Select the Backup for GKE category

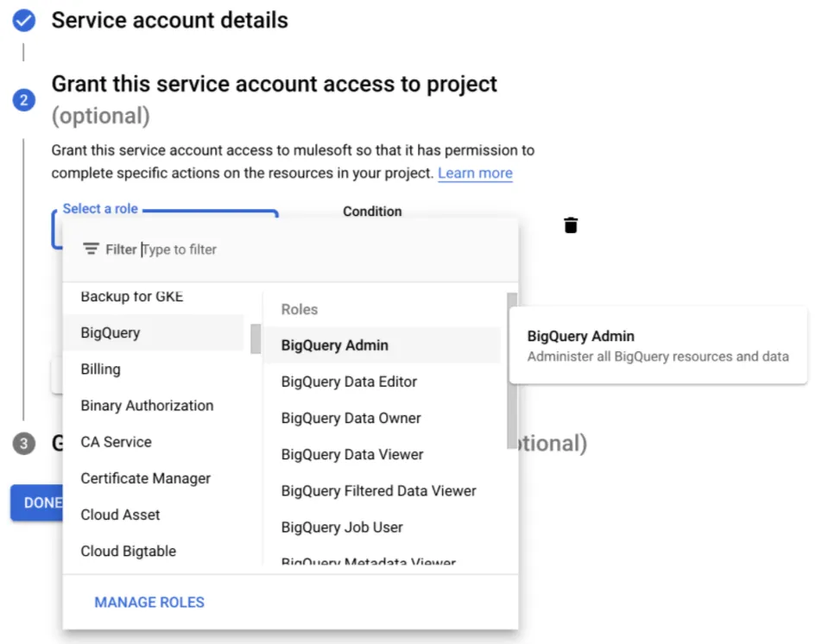[x=132, y=296]
